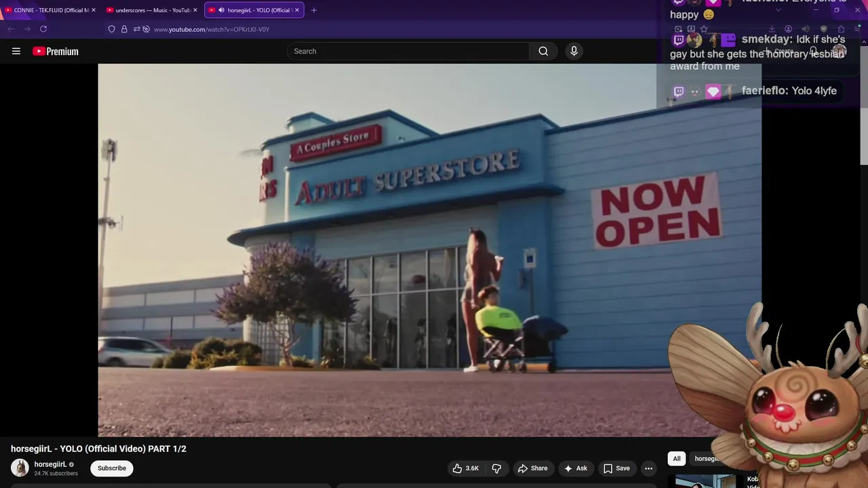Click the video title 'YOLO (Official Video) PART 1/2'
This screenshot has height=488, width=868.
click(x=98, y=449)
